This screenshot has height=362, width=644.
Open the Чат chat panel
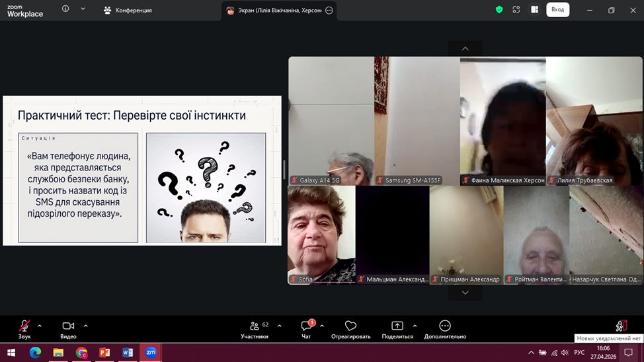click(x=306, y=326)
